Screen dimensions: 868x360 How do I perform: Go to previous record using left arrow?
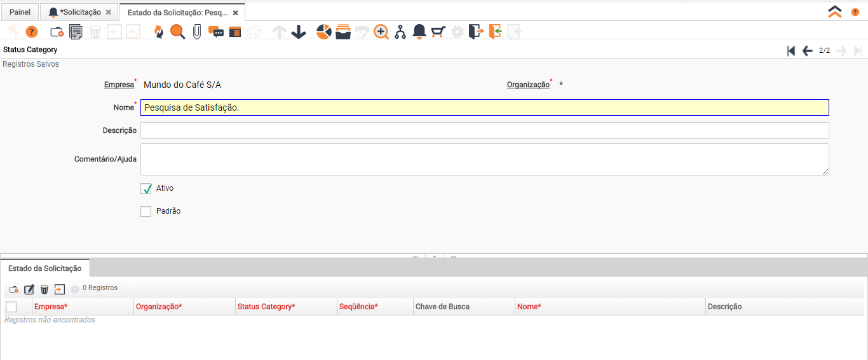tap(807, 51)
